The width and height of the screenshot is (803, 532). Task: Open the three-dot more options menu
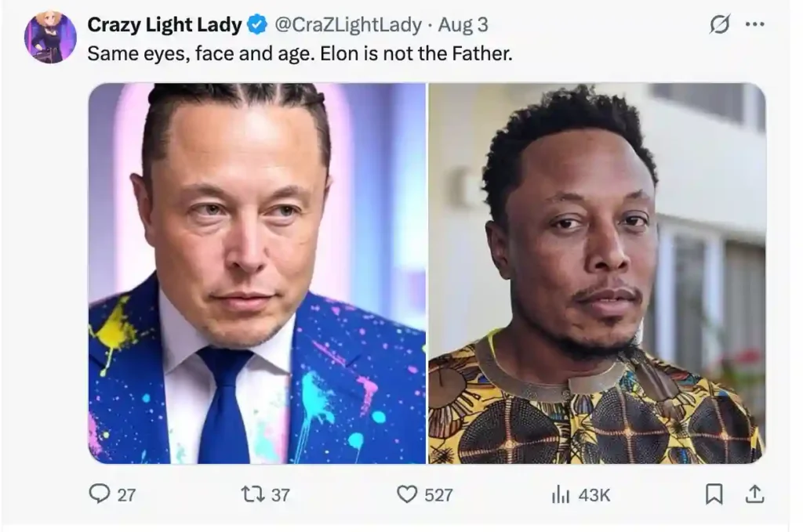754,24
